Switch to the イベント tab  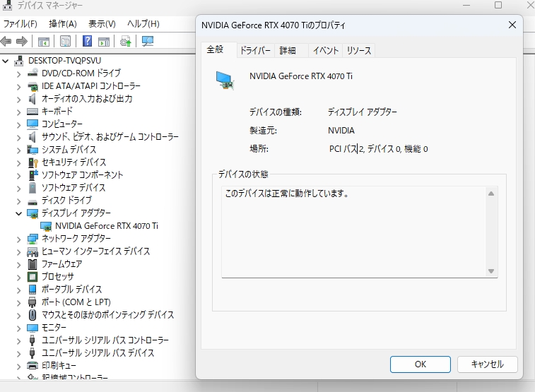(326, 50)
